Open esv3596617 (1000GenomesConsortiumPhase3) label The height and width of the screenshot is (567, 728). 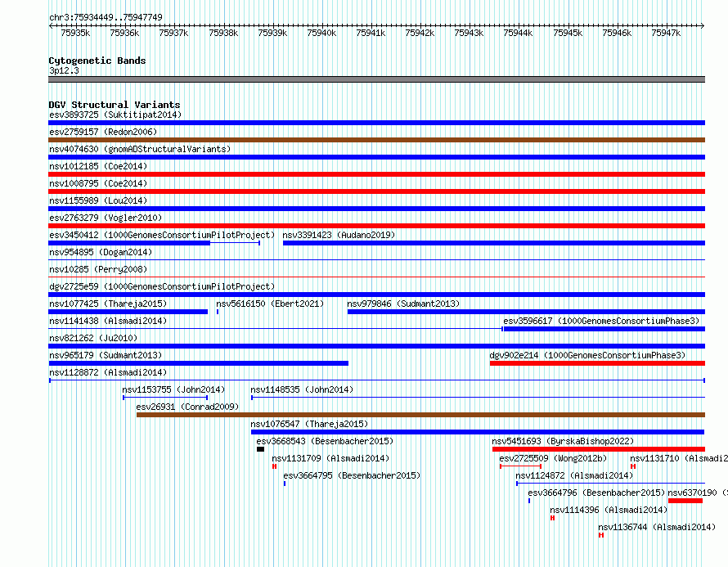tap(601, 321)
